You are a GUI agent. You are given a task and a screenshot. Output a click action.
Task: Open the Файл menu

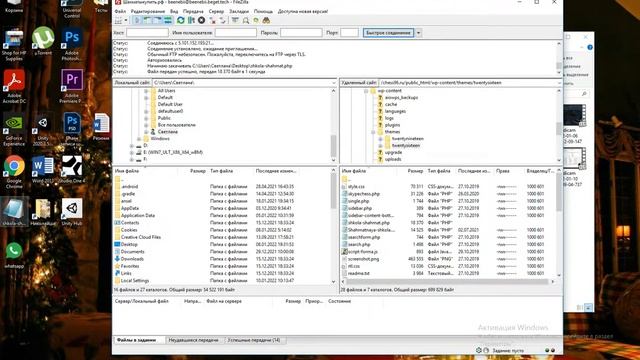pyautogui.click(x=120, y=11)
